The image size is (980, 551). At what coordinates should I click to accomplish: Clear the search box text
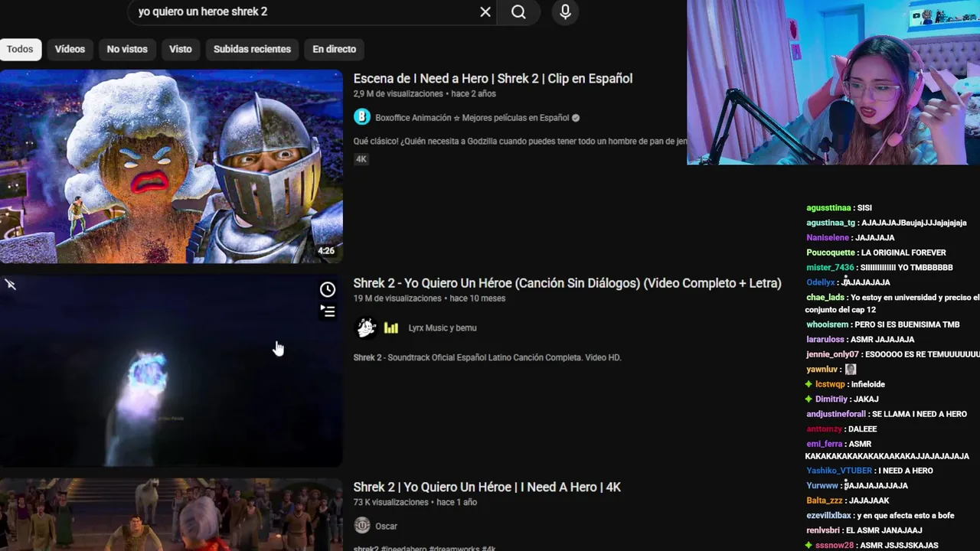(485, 11)
